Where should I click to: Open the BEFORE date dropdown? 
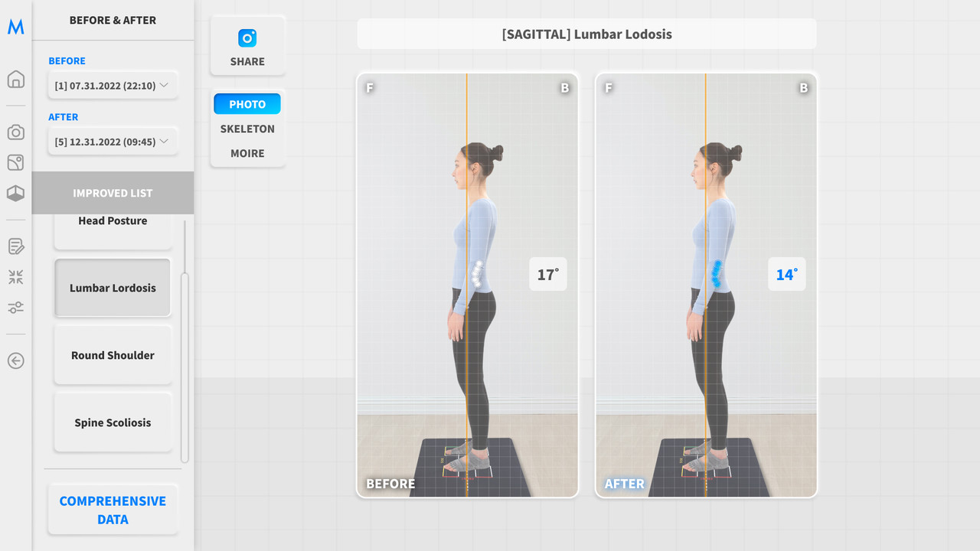(x=112, y=86)
